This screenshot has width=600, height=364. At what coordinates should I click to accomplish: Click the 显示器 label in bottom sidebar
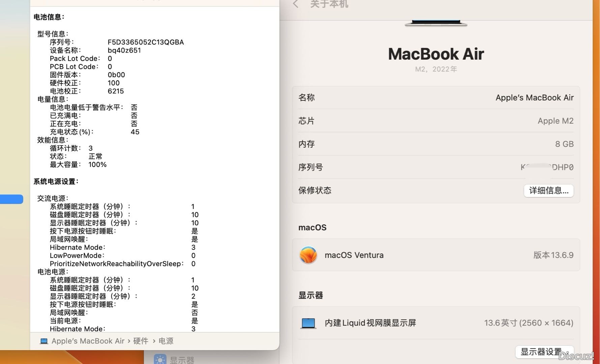(x=182, y=360)
